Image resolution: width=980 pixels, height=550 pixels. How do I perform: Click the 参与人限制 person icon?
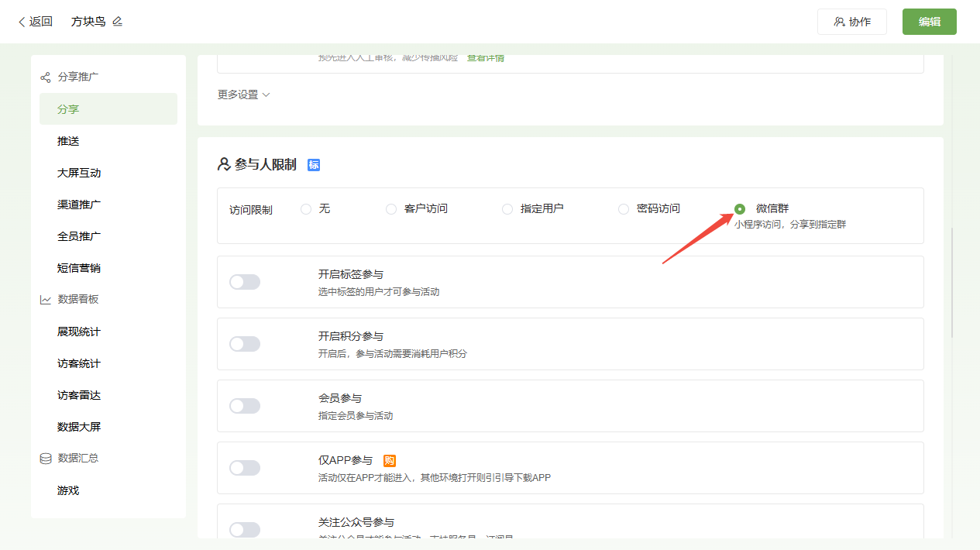(x=224, y=164)
